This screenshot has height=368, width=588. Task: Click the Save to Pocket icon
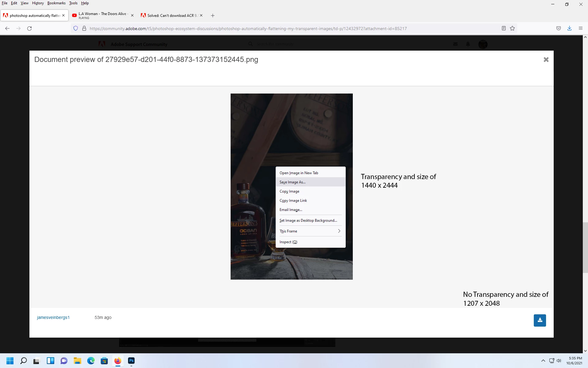click(559, 28)
